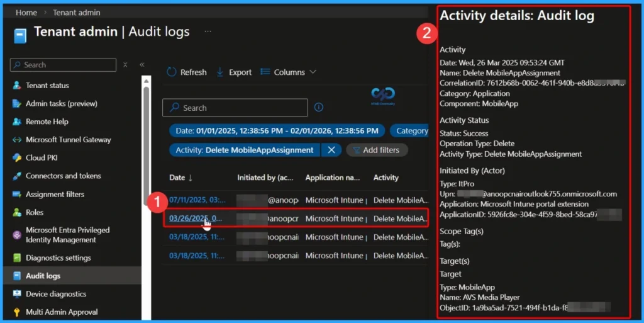Go to Home breadcrumb
644x323 pixels.
click(26, 13)
